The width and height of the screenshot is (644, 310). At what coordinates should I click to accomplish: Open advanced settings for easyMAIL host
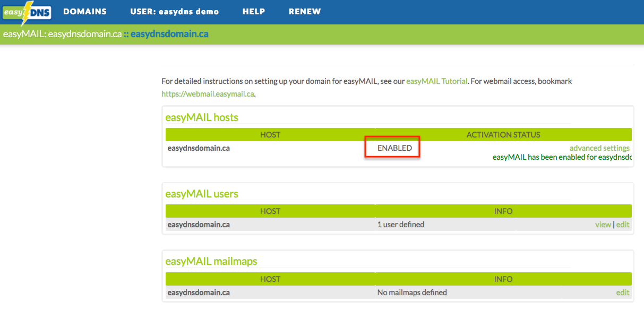pos(599,148)
